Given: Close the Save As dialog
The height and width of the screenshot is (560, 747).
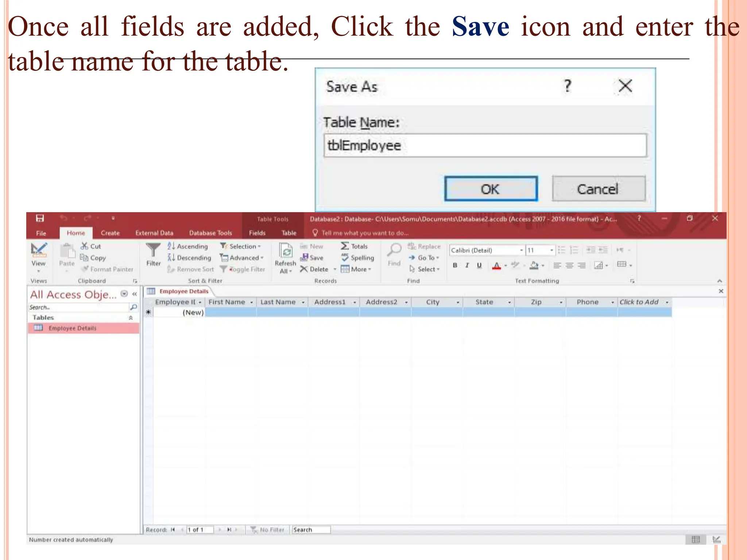Looking at the screenshot, I should click(x=625, y=86).
